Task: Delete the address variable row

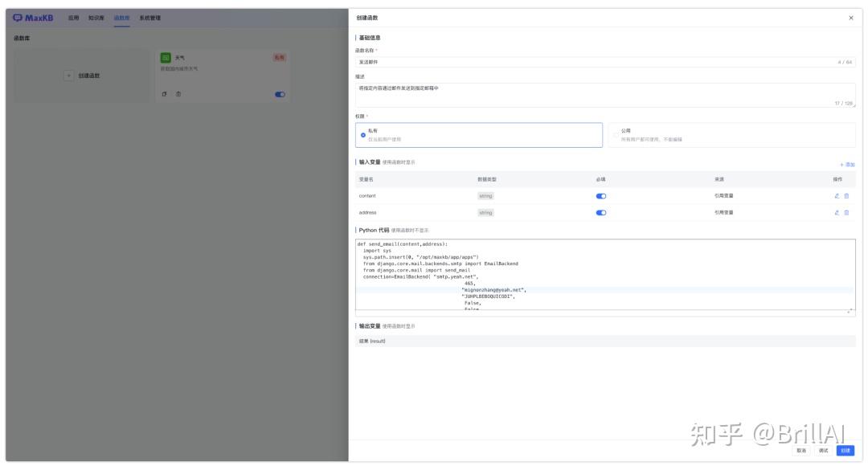Action: point(846,213)
